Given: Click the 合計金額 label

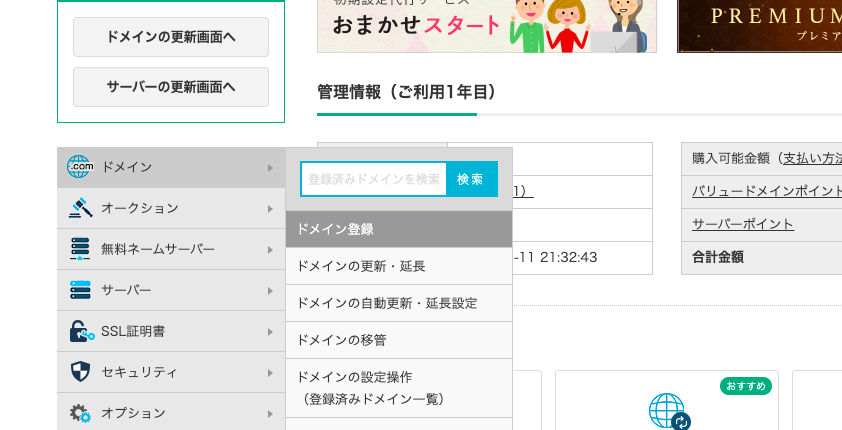Looking at the screenshot, I should pos(718,257).
